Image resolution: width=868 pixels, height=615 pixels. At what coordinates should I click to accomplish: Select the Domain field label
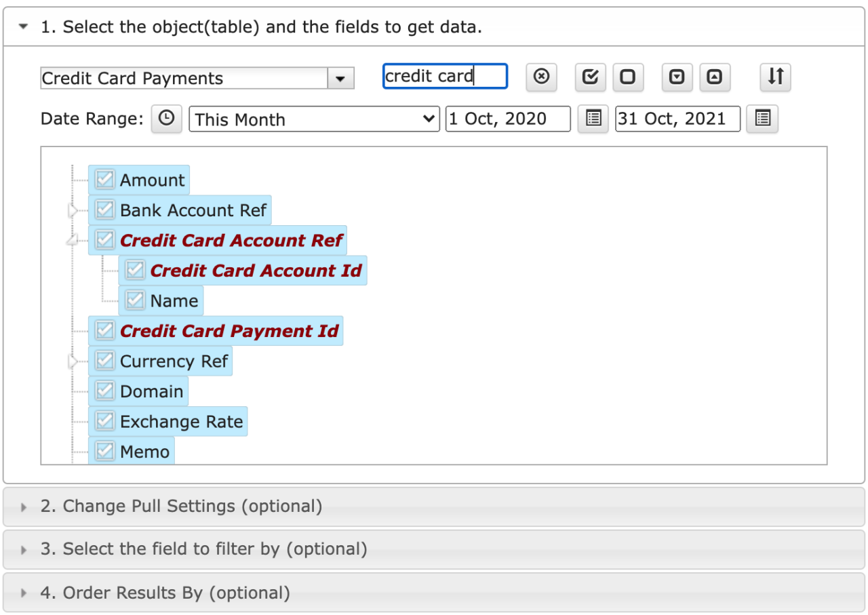click(151, 391)
